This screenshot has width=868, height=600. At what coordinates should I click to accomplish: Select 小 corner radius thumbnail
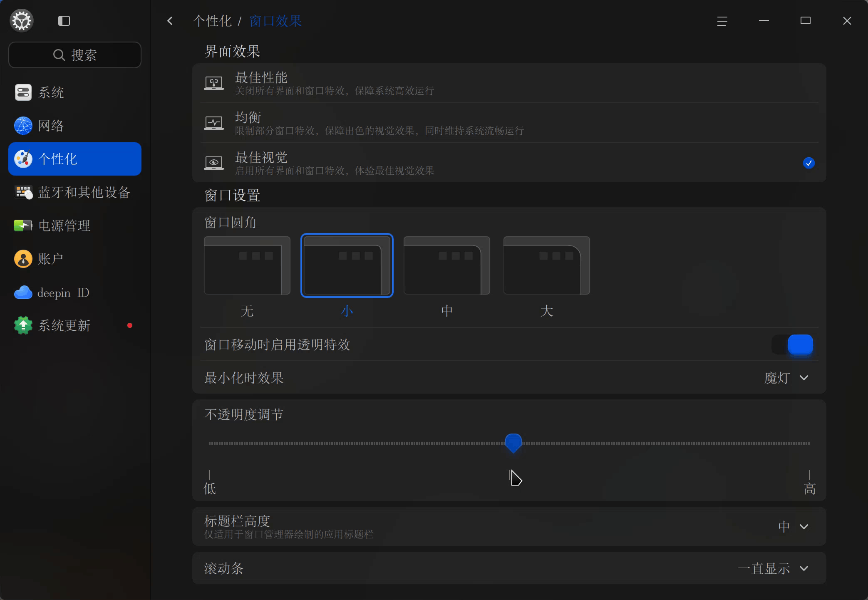coord(347,265)
